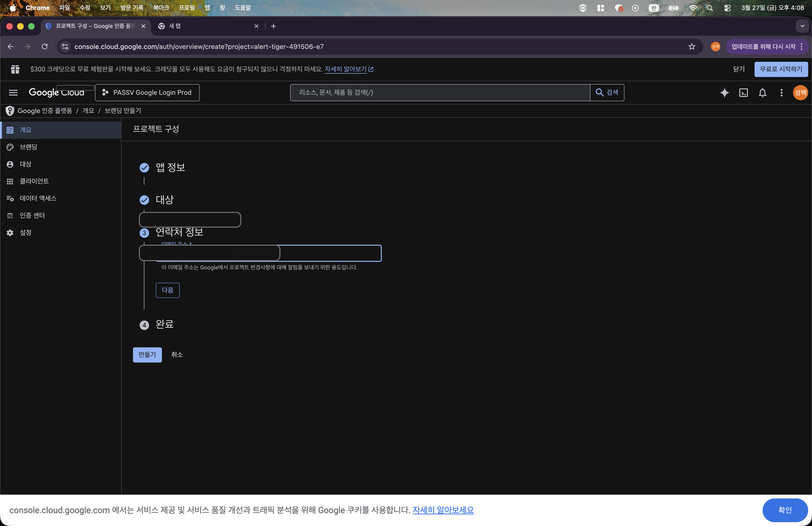The image size is (812, 526).
Task: Open the PASSV Google Login Prod project picker
Action: [x=147, y=92]
